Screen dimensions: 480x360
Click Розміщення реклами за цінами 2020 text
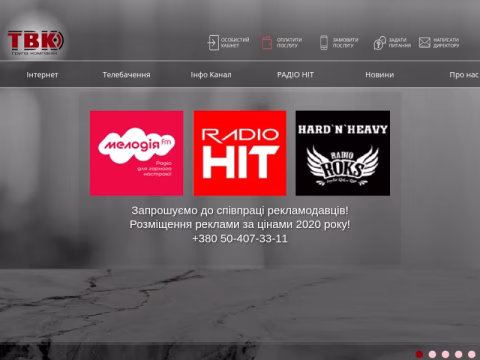pyautogui.click(x=240, y=225)
